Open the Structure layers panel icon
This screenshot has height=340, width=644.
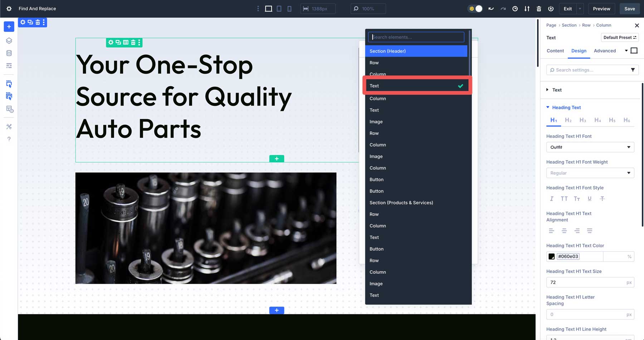9,40
